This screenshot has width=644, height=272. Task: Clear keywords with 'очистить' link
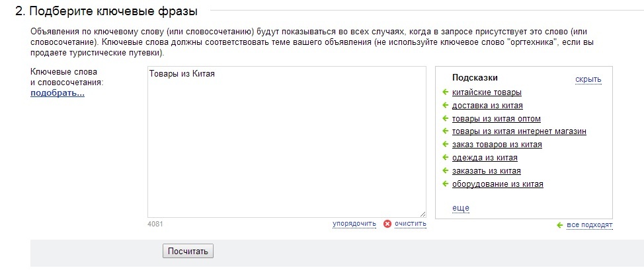[x=411, y=224]
